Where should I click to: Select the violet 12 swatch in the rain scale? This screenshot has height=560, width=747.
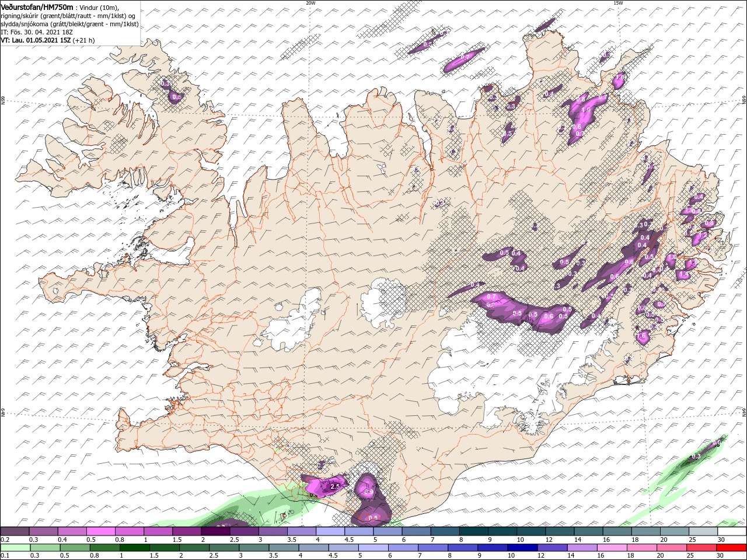[553, 548]
